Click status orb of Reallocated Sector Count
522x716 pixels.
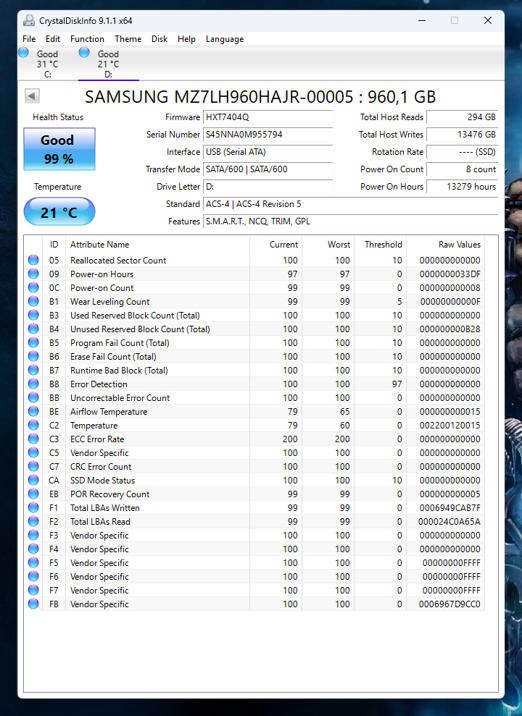coord(33,260)
